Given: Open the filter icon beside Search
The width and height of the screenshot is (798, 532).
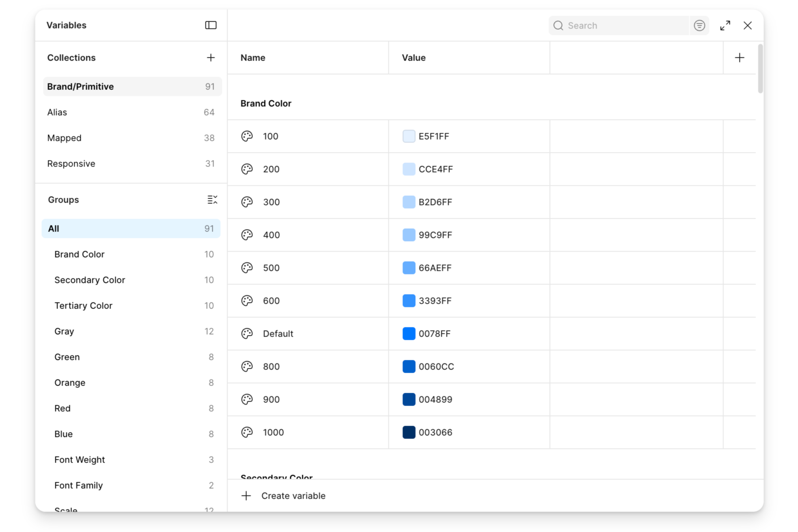Looking at the screenshot, I should pos(699,26).
